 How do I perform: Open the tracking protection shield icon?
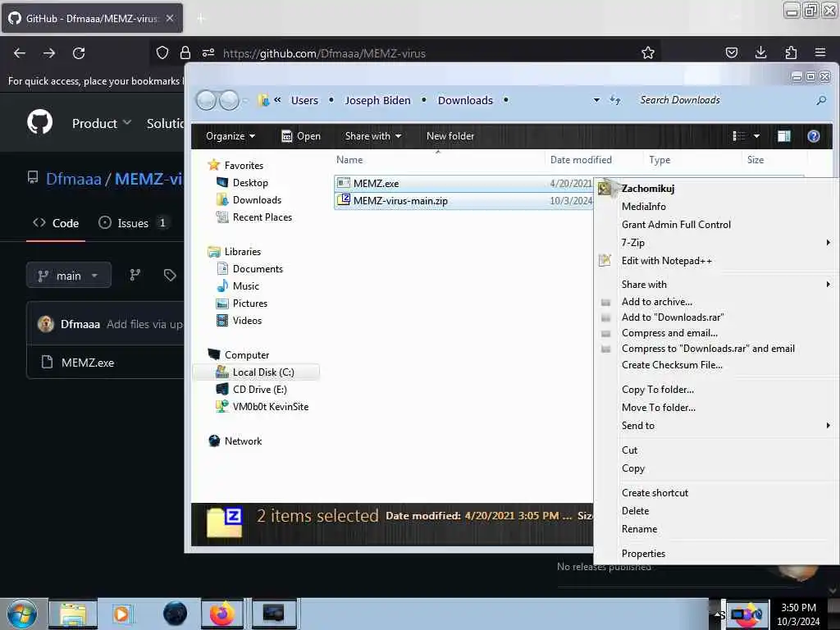[162, 52]
